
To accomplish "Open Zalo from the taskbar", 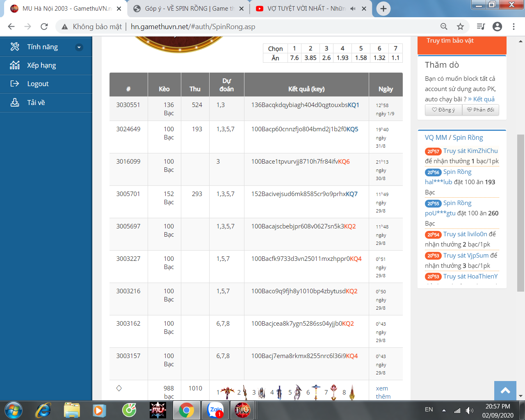I will 215,410.
